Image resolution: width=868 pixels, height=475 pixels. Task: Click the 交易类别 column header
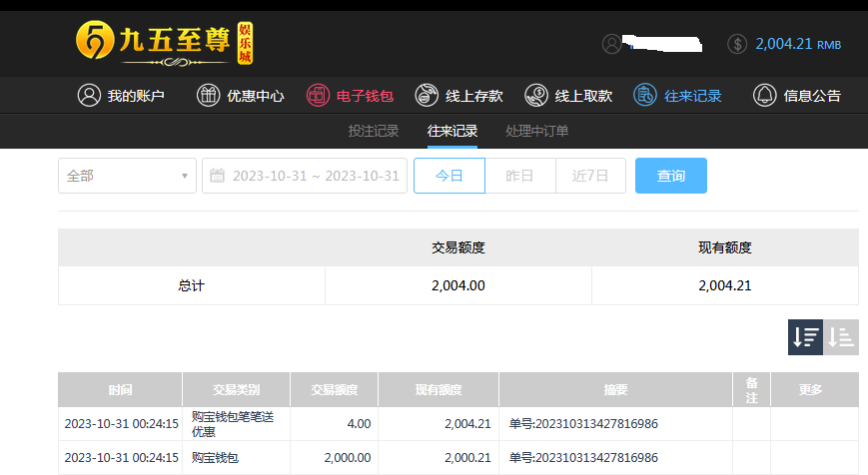point(237,390)
